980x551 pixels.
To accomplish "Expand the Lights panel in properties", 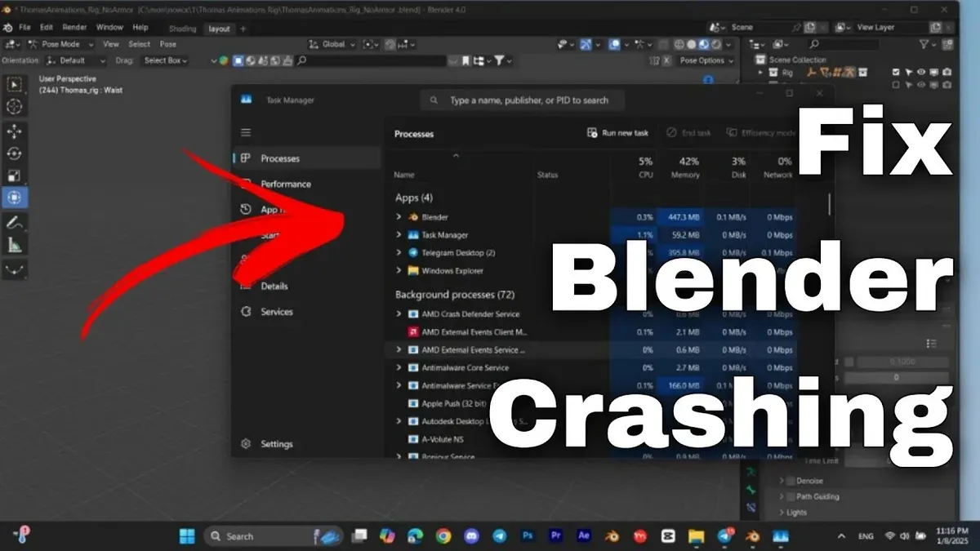I will tap(782, 513).
